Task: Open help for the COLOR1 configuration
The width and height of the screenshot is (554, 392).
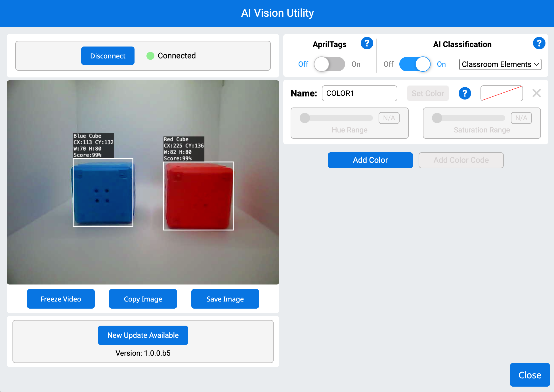Action: pos(465,93)
